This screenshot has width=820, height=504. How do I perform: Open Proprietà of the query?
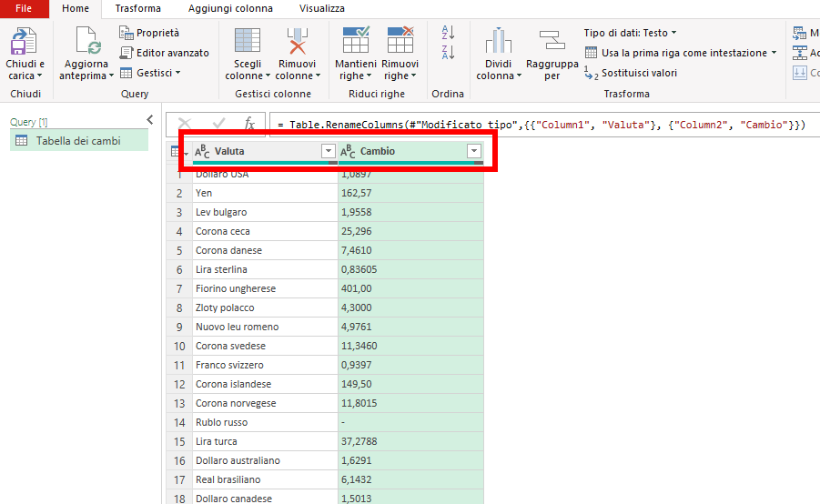point(149,33)
